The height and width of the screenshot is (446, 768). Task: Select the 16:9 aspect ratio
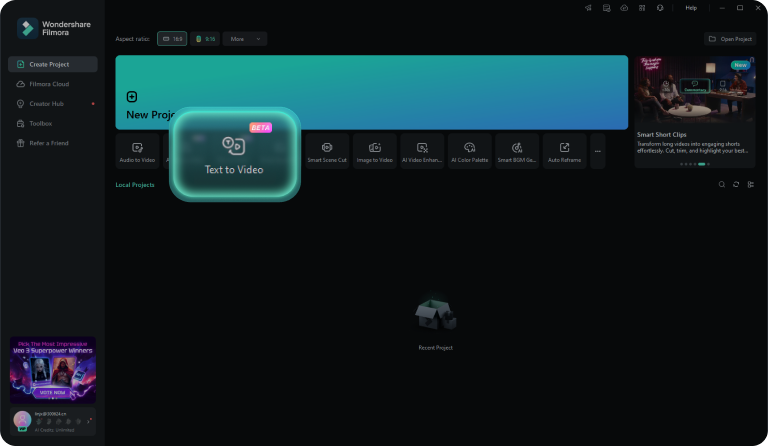click(x=172, y=39)
